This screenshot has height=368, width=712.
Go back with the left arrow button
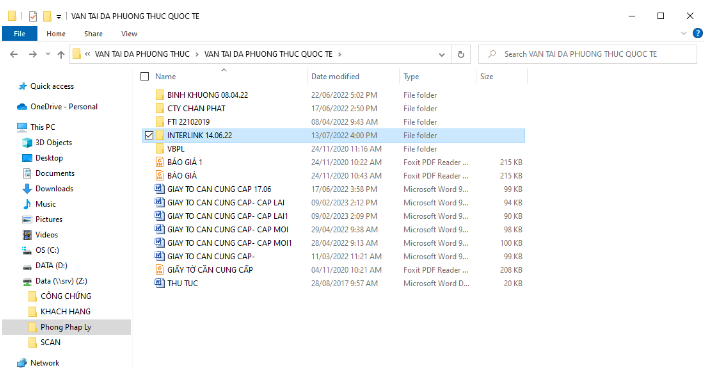[x=14, y=55]
